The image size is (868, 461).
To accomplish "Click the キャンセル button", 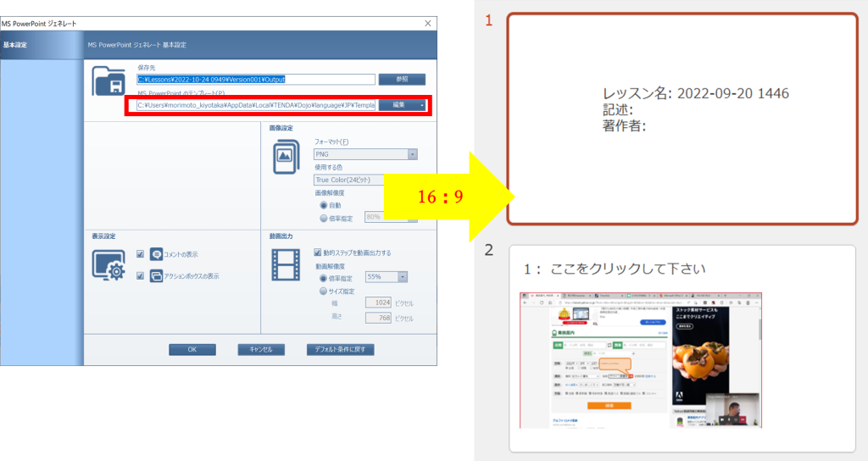I will pyautogui.click(x=261, y=349).
